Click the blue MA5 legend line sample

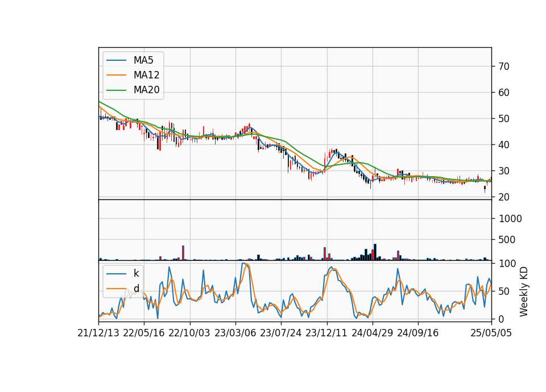(116, 60)
